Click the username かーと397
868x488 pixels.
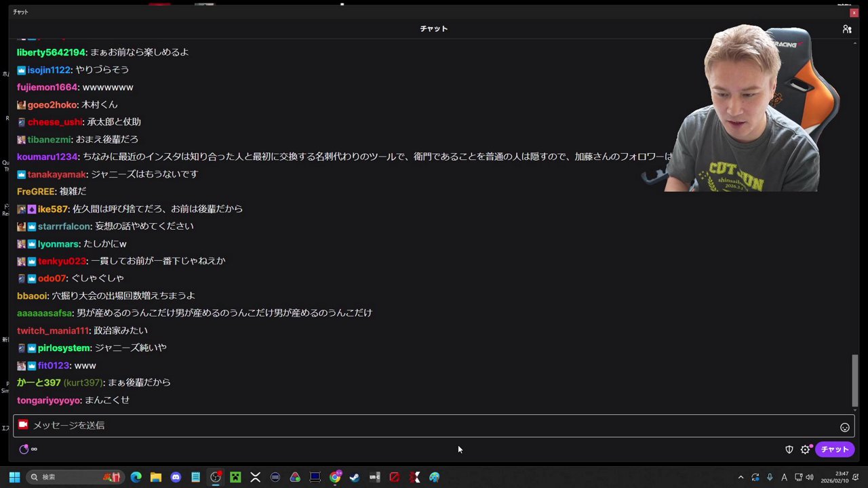38,382
